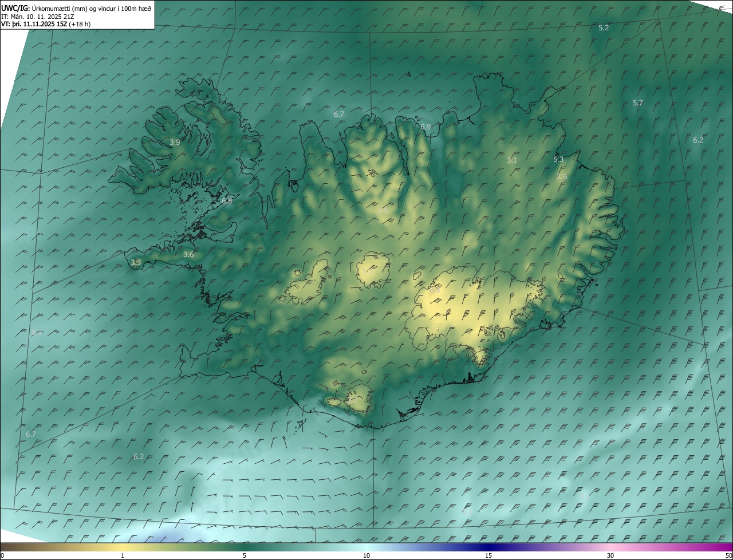733x560 pixels.
Task: Click the color scale tick label '10'
Action: 366,555
